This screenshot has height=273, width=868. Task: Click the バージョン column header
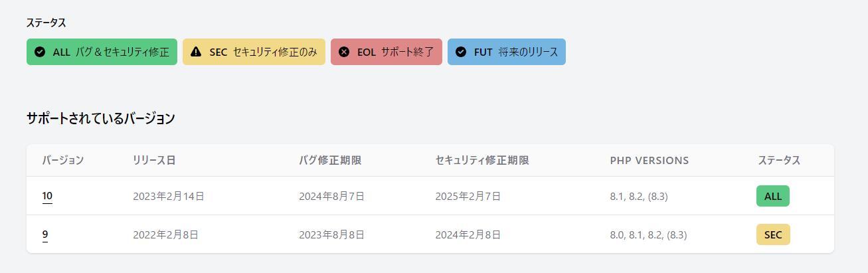click(x=63, y=161)
